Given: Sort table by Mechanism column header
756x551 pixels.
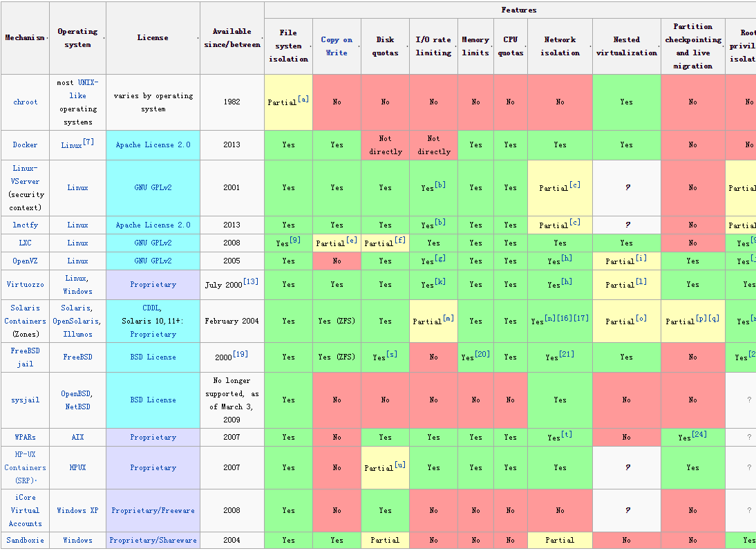Looking at the screenshot, I should coord(25,37).
